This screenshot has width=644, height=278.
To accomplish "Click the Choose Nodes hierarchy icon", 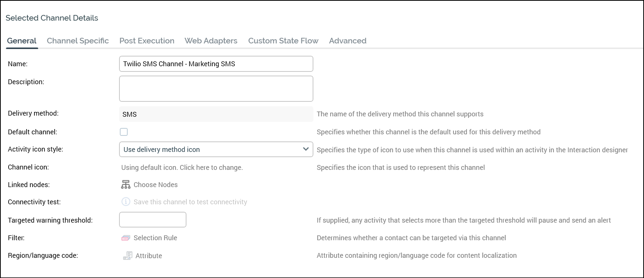I will (x=125, y=185).
